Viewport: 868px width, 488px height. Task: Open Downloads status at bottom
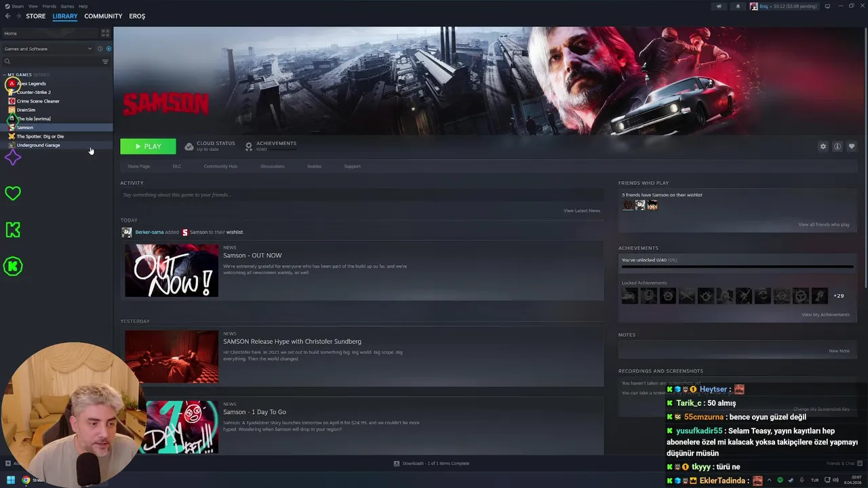click(x=432, y=464)
